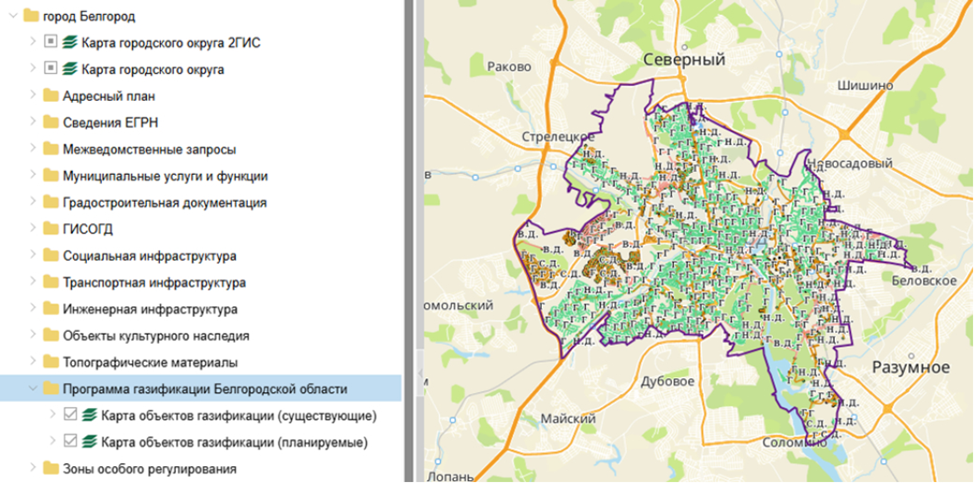
Task: Uncheck Карта объектов газификации (существующие) layer
Action: [71, 415]
